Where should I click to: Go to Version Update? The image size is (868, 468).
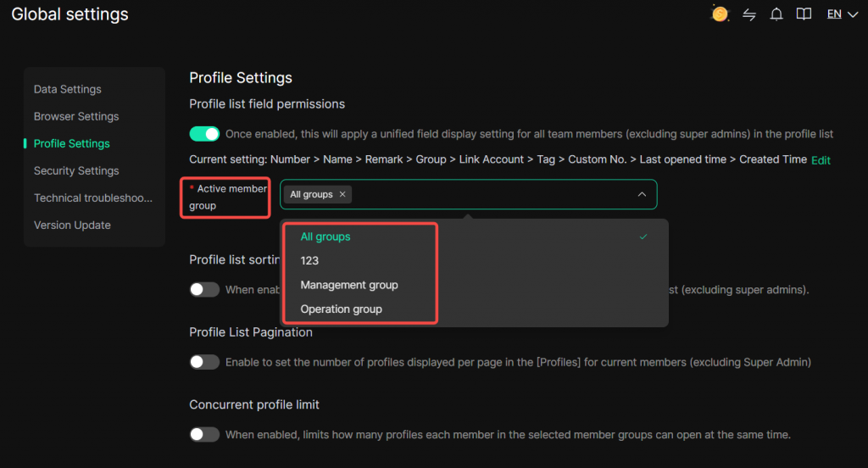(x=72, y=225)
